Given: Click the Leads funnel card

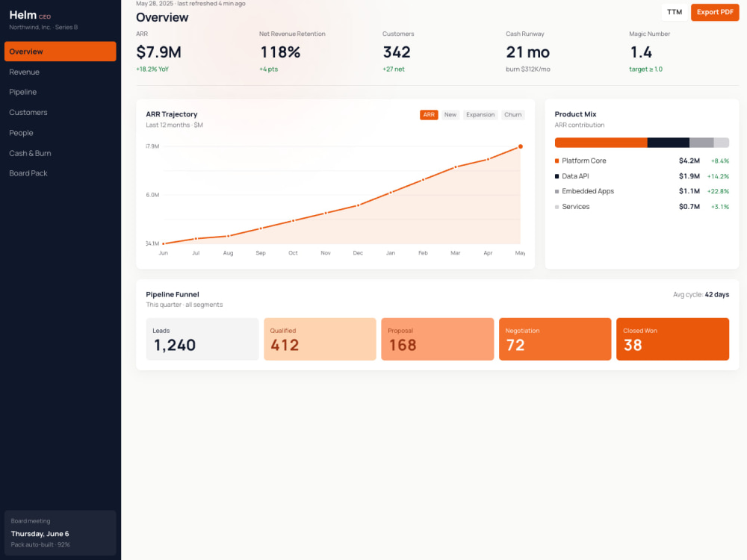Looking at the screenshot, I should pos(202,339).
